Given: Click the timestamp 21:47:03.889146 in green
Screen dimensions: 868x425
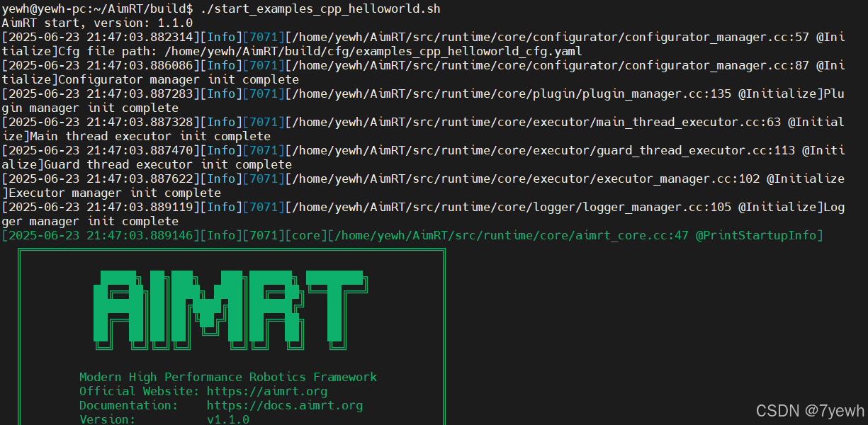Looking at the screenshot, I should 139,235.
